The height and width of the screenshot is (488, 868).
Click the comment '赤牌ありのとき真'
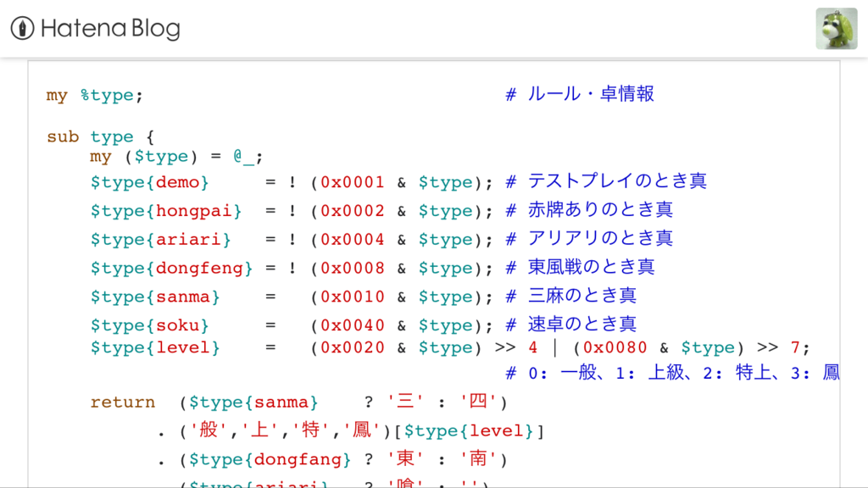pos(600,210)
